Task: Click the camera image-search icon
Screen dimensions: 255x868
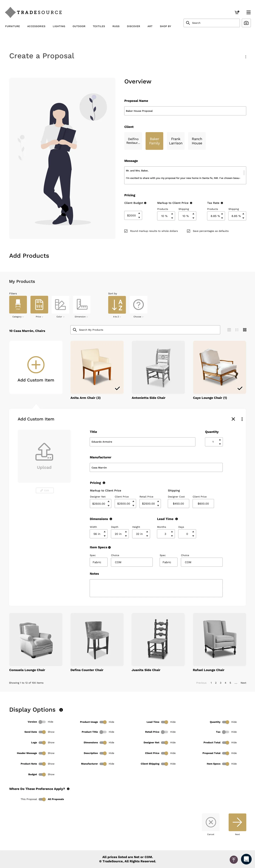Action: point(246,23)
